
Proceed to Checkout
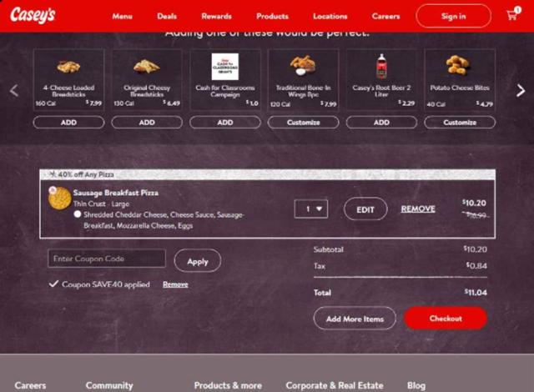[446, 318]
